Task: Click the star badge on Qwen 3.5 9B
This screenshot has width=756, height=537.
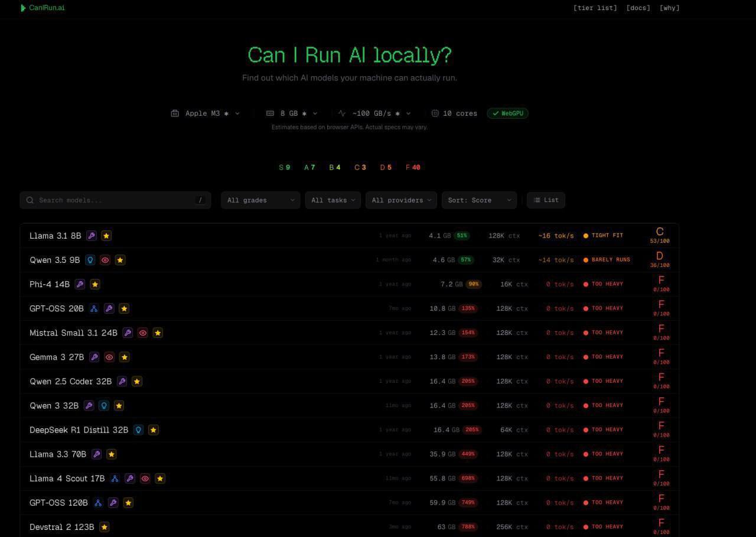Action: pos(120,260)
